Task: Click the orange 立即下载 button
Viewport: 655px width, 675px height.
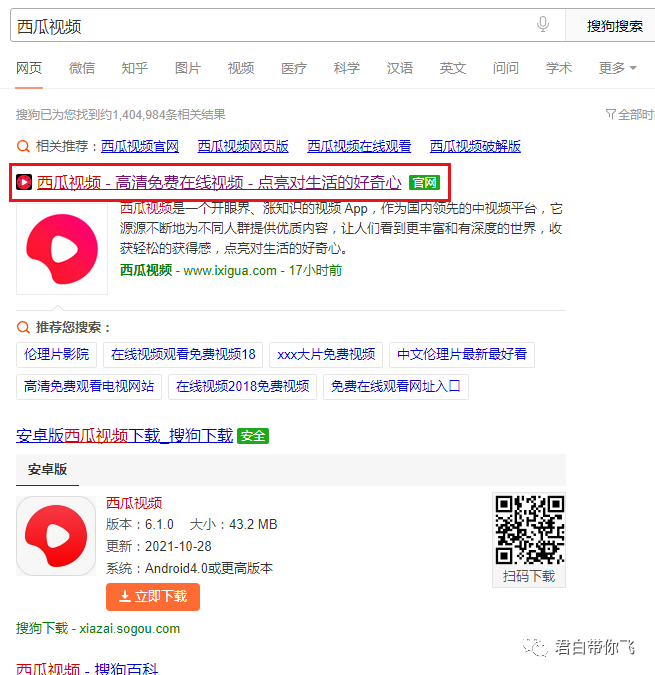Action: 153,597
